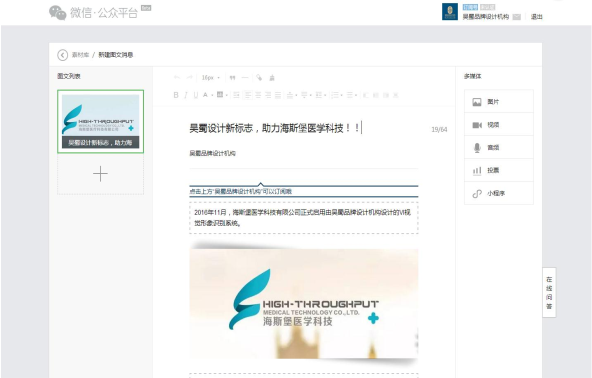
Task: Toggle italic text formatting
Action: tap(186, 95)
